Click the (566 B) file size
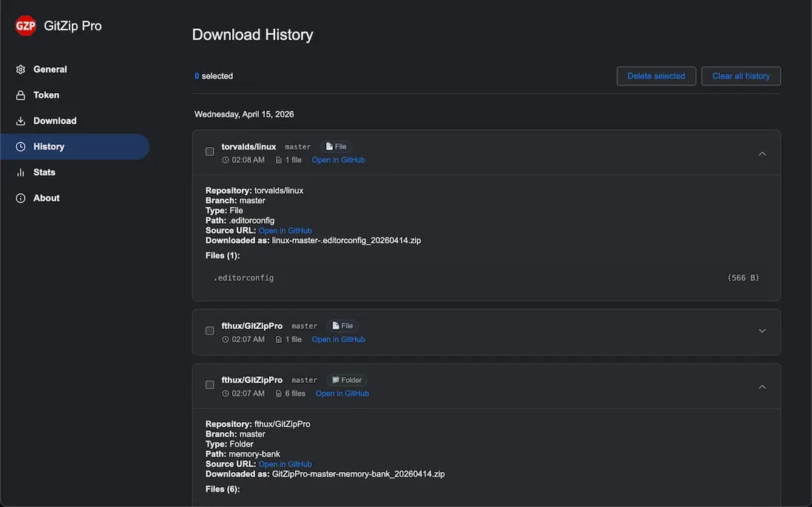Image resolution: width=812 pixels, height=507 pixels. pyautogui.click(x=743, y=278)
